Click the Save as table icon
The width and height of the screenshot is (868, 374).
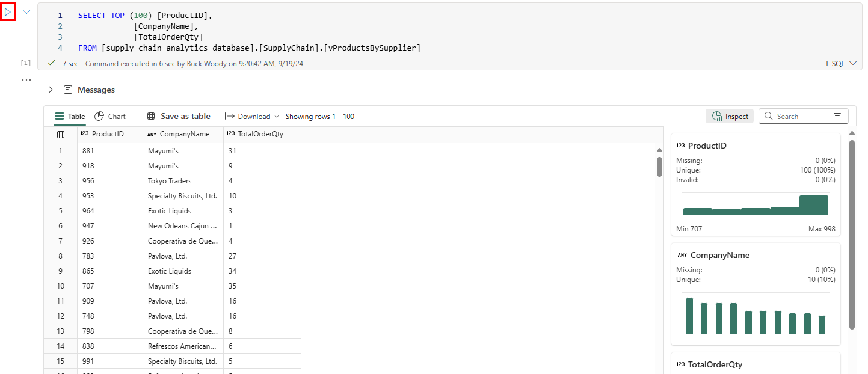[151, 117]
